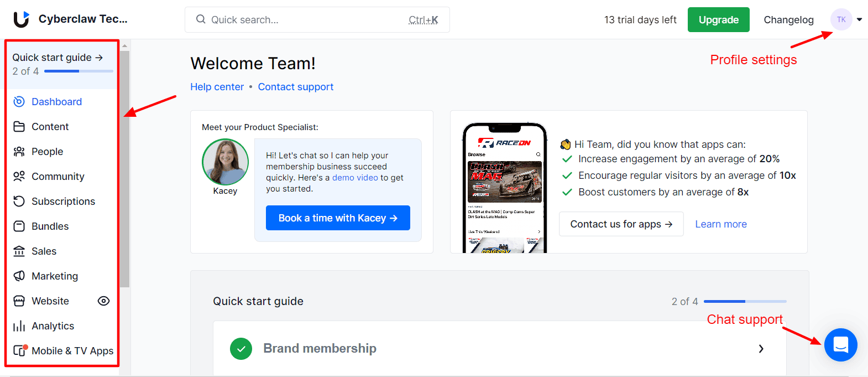Click the Marketing megaphone icon

19,276
